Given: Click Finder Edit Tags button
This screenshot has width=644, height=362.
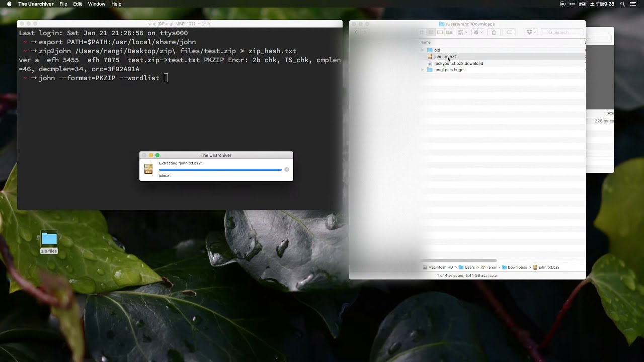Looking at the screenshot, I should pos(509,32).
